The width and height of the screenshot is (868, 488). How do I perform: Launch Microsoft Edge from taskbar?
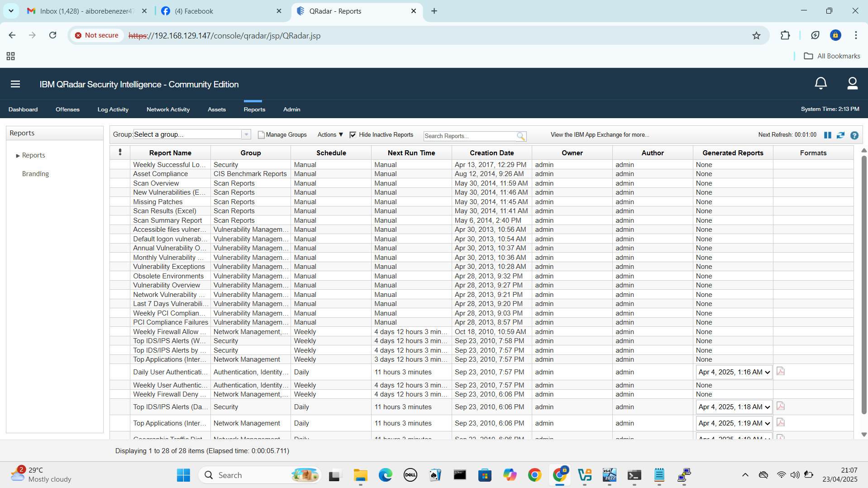click(386, 475)
